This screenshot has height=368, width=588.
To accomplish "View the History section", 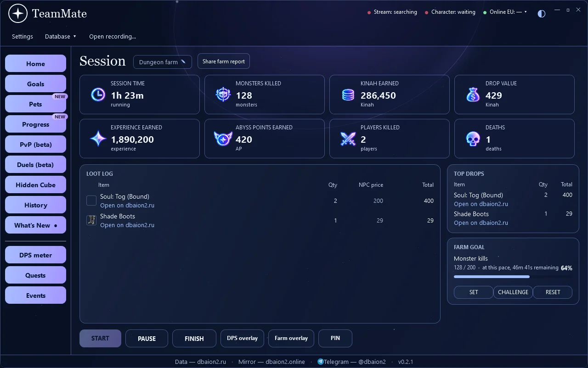I will tap(36, 205).
